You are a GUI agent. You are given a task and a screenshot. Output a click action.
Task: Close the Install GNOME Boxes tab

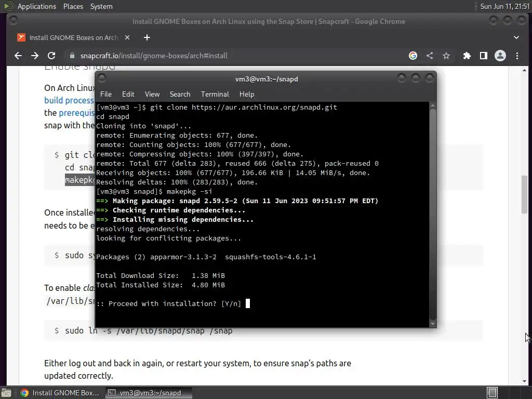point(127,37)
